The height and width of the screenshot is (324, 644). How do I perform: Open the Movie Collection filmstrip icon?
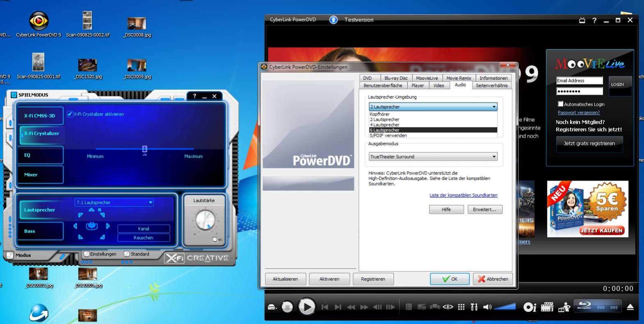(x=547, y=307)
